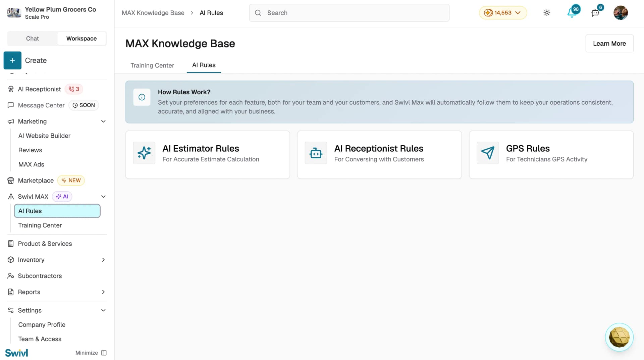The height and width of the screenshot is (360, 644).
Task: Click the plus Create button
Action: pyautogui.click(x=12, y=60)
